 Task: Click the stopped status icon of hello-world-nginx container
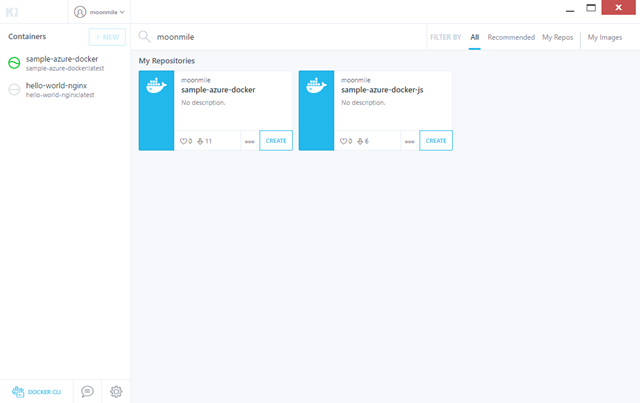pos(14,90)
